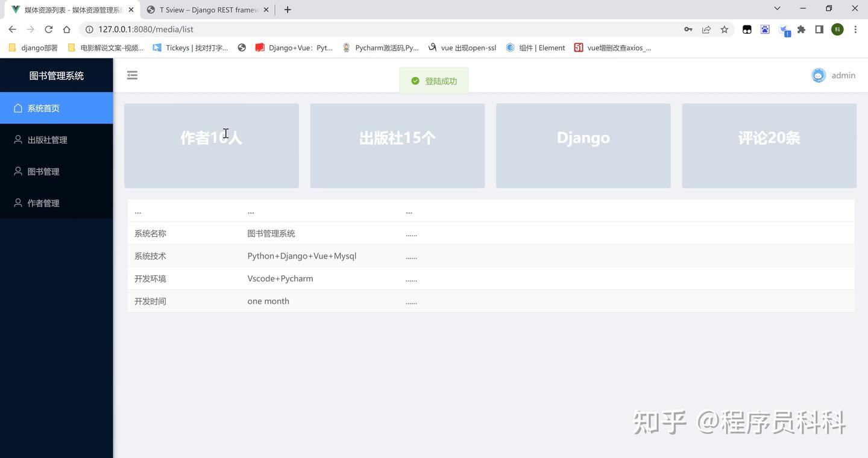Open the admin avatar icon
The height and width of the screenshot is (458, 868).
(818, 75)
